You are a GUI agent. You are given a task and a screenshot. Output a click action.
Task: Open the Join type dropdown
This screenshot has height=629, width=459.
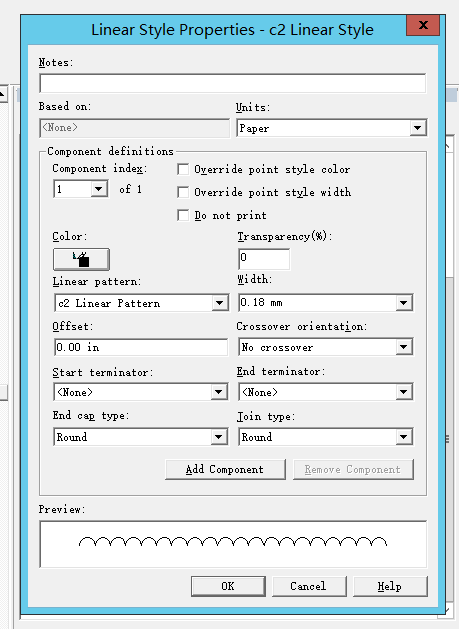click(x=326, y=437)
